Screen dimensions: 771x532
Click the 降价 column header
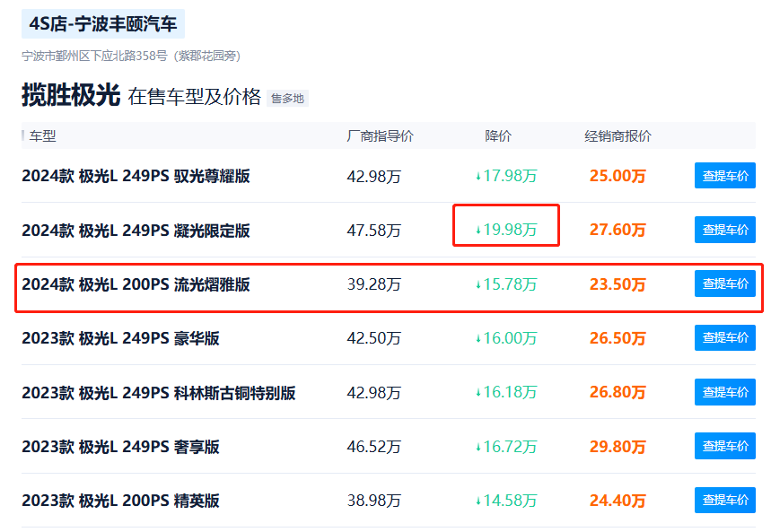click(x=498, y=135)
